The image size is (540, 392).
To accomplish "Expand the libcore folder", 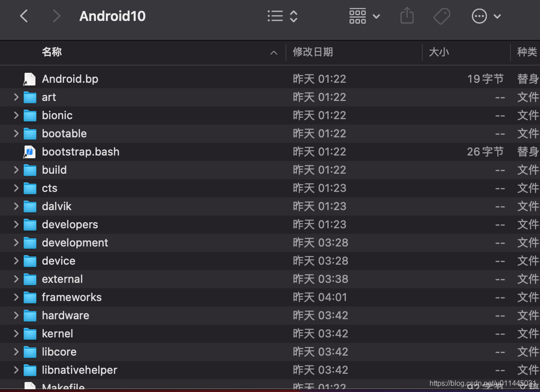I will [16, 352].
